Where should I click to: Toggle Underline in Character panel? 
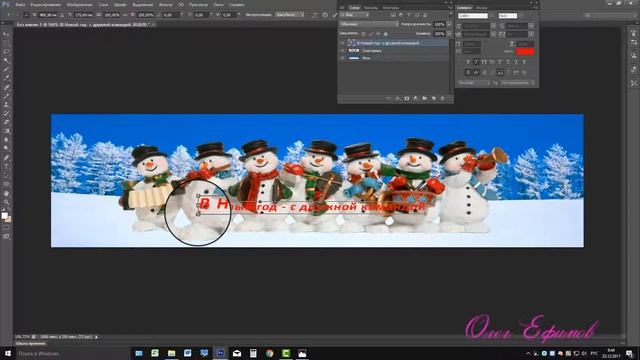[x=516, y=62]
